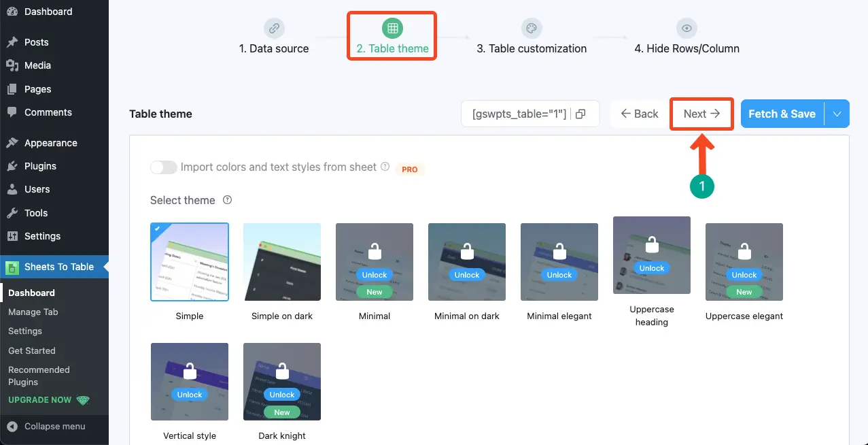Toggle Import colors and text styles switch
The height and width of the screenshot is (445, 868).
coord(164,167)
